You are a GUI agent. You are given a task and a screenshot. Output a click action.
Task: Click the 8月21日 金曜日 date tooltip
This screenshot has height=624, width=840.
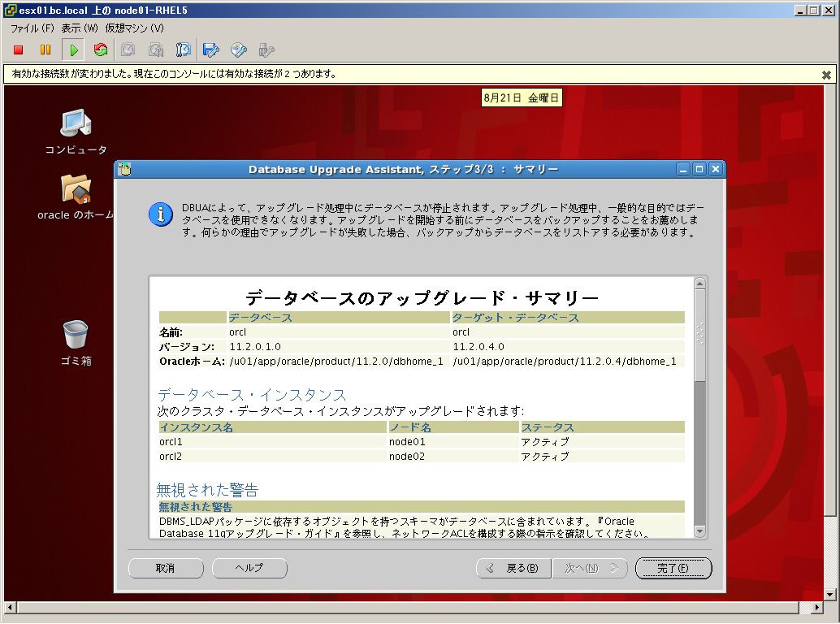522,98
